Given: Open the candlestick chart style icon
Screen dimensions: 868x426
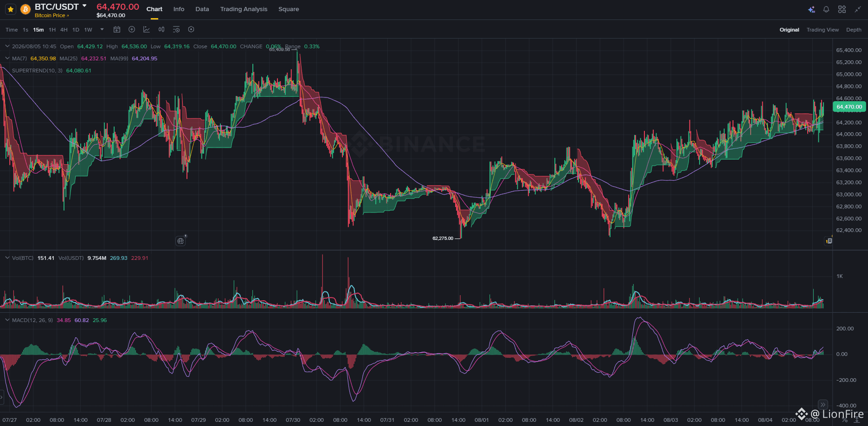Looking at the screenshot, I should [x=161, y=30].
